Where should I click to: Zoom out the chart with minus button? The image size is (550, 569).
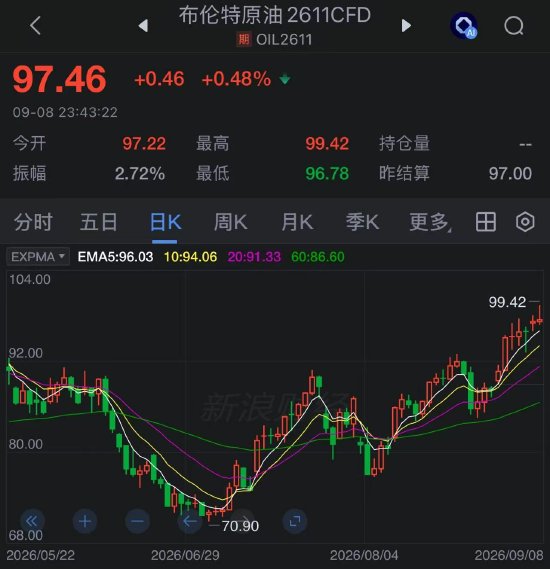pos(137,521)
